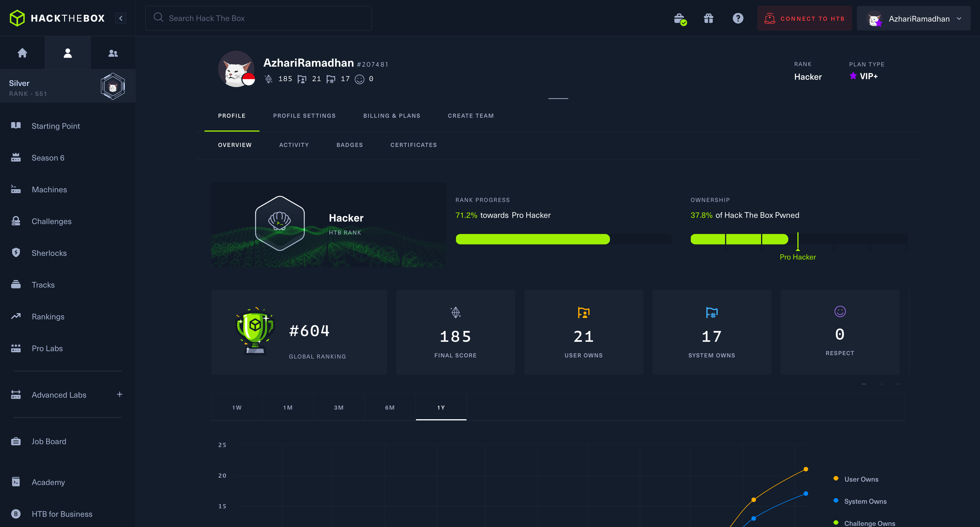The width and height of the screenshot is (980, 527).
Task: Click the Search Hack The Box field
Action: [258, 18]
